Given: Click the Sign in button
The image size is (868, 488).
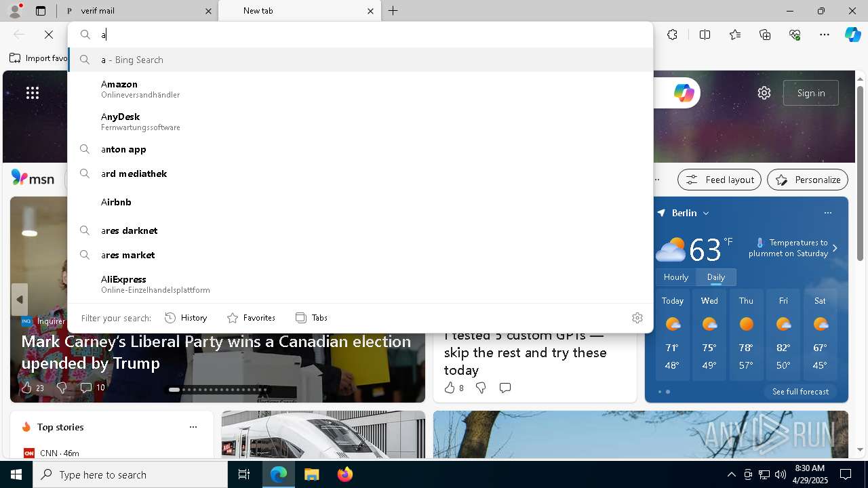Looking at the screenshot, I should pos(811,93).
